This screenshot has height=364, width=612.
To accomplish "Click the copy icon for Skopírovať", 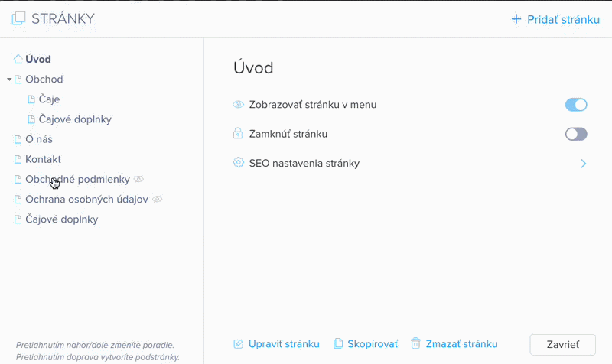I will [x=338, y=344].
